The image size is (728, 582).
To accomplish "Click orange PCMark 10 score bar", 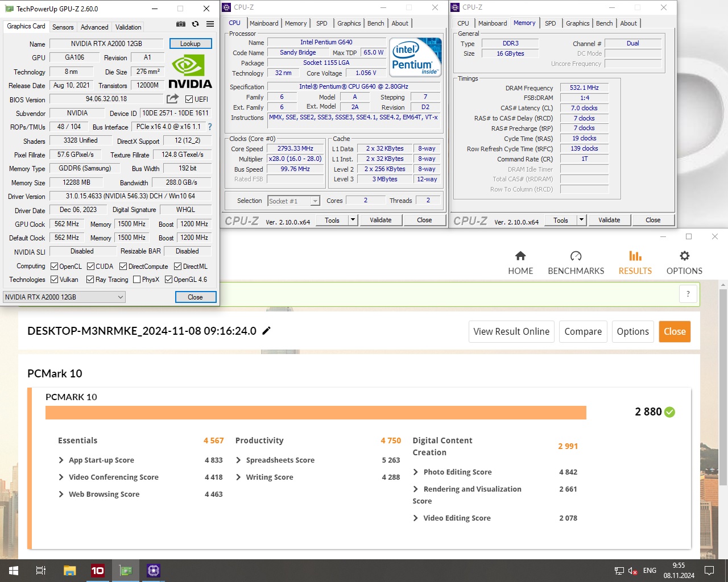I will click(x=316, y=413).
